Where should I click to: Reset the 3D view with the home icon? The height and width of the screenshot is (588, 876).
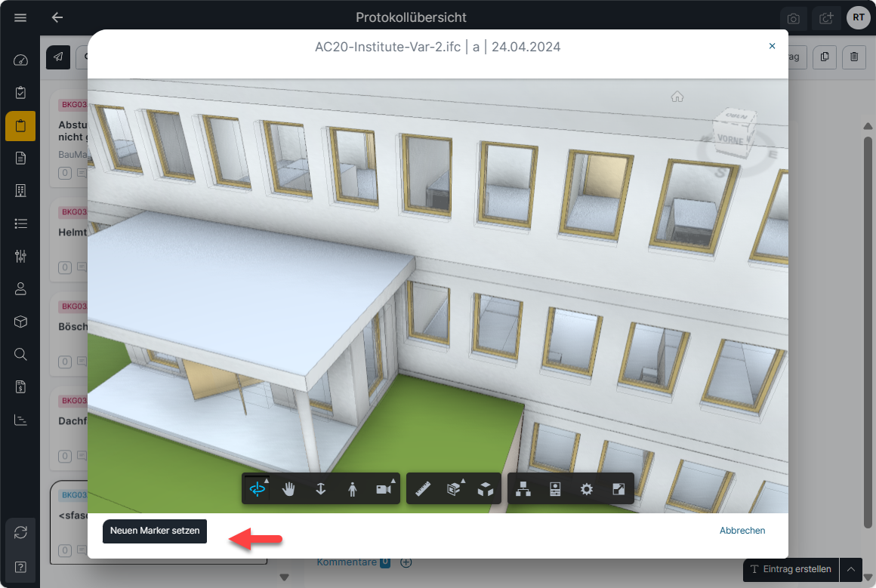pyautogui.click(x=677, y=97)
